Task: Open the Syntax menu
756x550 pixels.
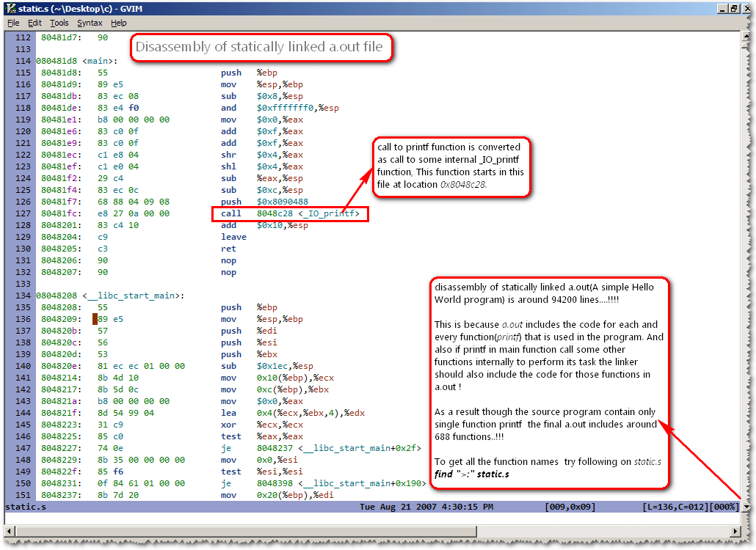Action: pyautogui.click(x=90, y=23)
